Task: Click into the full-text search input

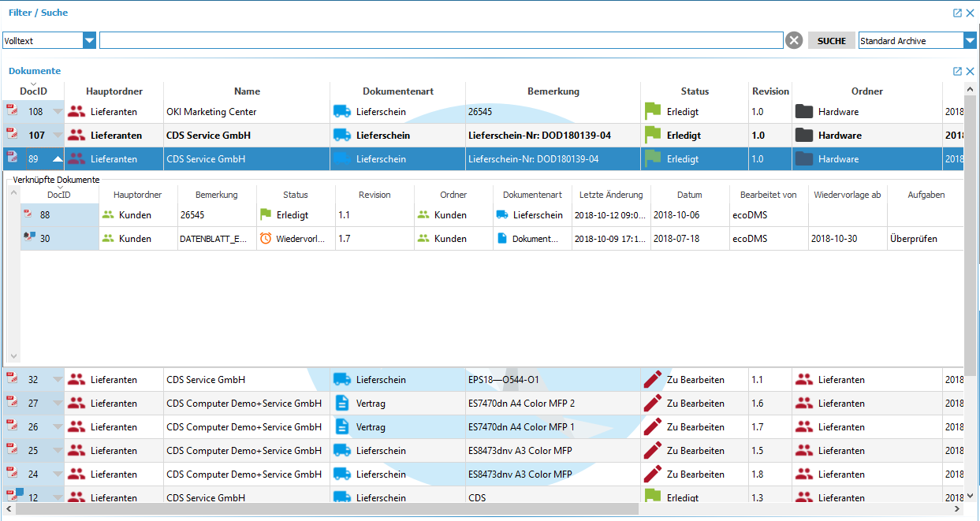Action: tap(441, 40)
